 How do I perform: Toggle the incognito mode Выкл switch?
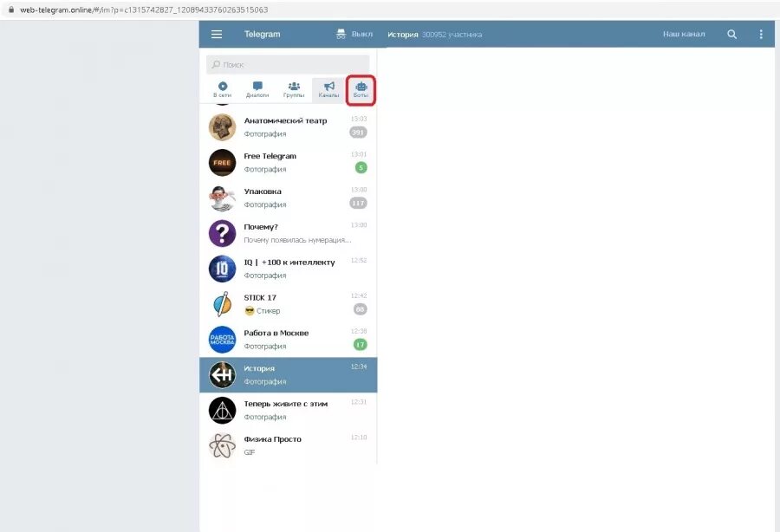354,34
